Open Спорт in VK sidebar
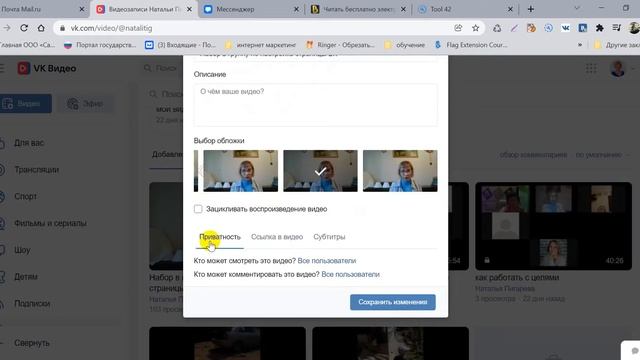The height and width of the screenshot is (360, 640). (25, 196)
